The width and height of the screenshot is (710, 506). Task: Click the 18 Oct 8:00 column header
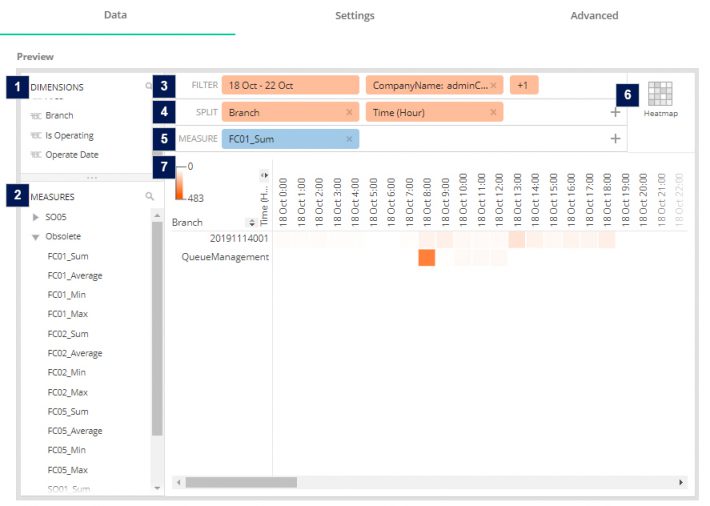click(x=427, y=202)
